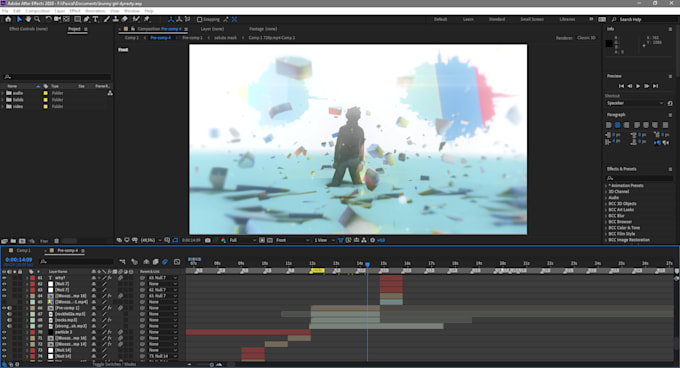Switch to Effect Controls (none) tab
This screenshot has width=680, height=368.
(29, 29)
